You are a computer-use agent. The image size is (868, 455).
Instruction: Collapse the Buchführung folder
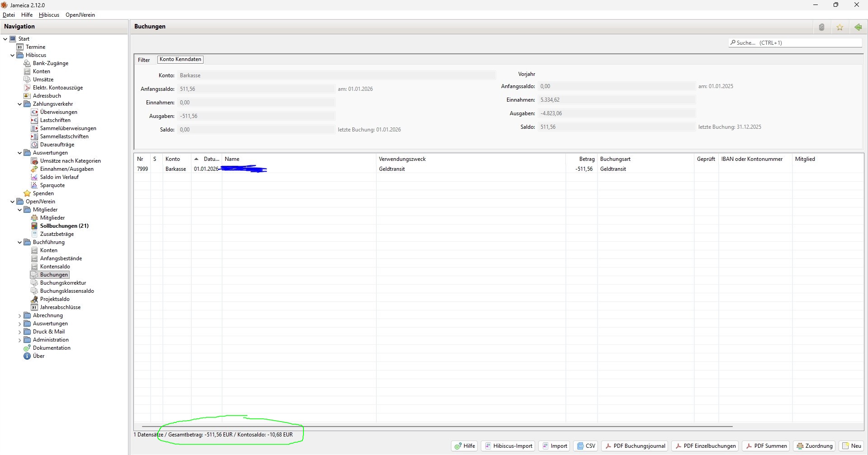coord(19,243)
